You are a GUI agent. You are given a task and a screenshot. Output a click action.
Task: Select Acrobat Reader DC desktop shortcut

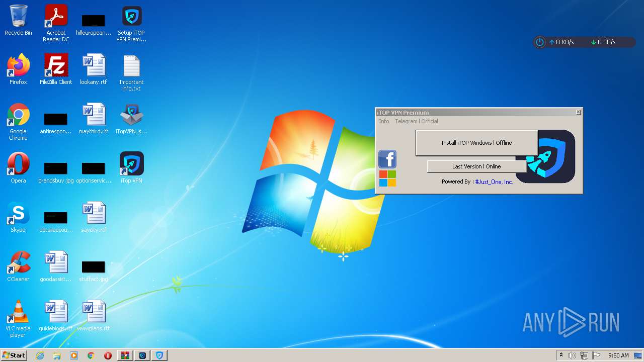pyautogui.click(x=56, y=23)
